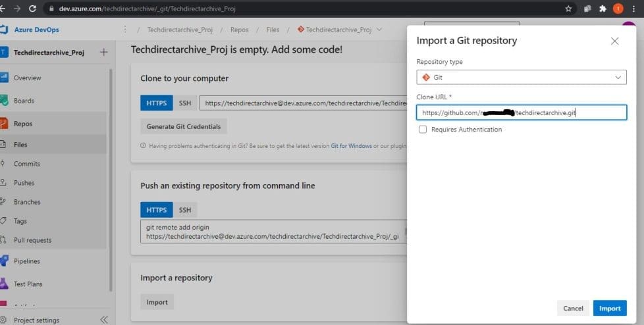Click the blue Import button in dialog

point(609,308)
